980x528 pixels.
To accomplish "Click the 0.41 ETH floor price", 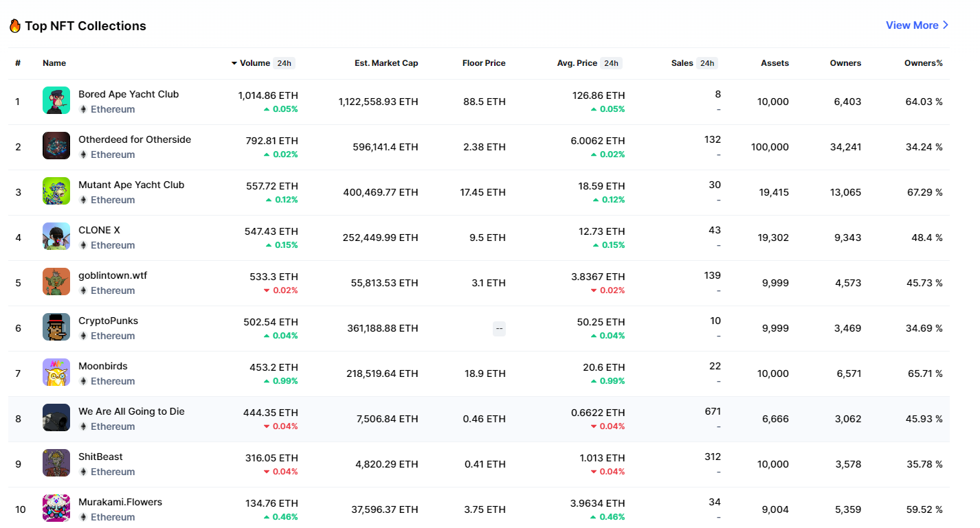I will click(x=485, y=464).
